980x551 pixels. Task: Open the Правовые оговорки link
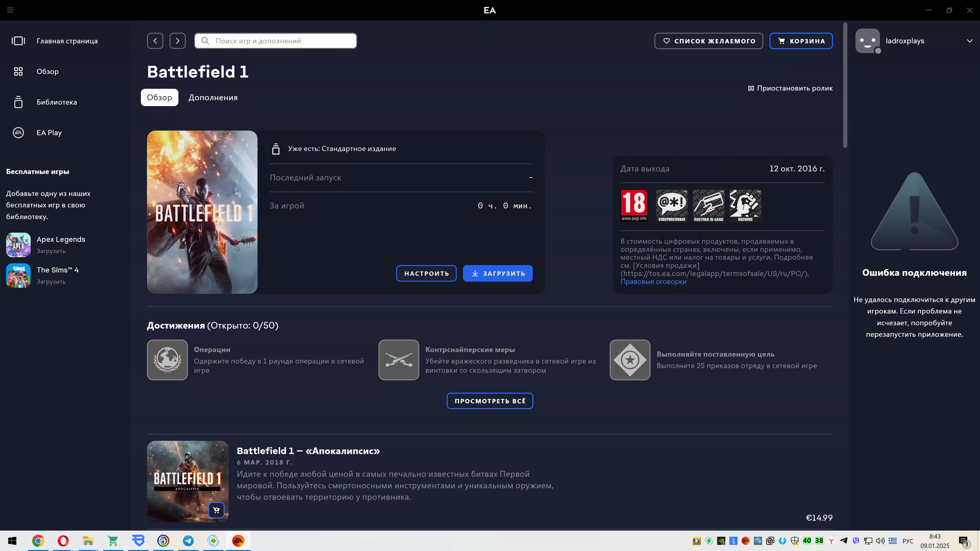654,281
